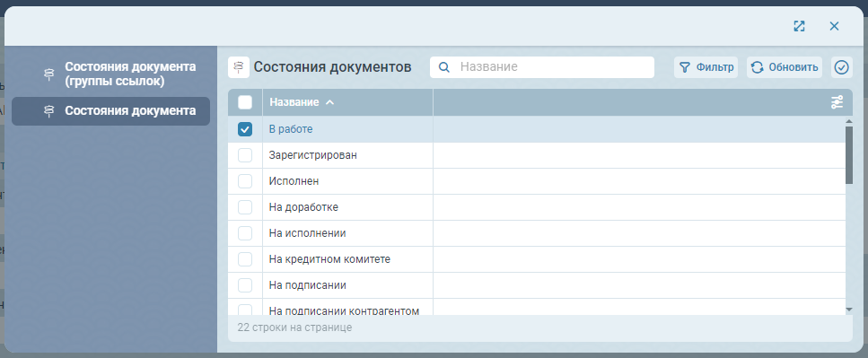Screen dimensions: 868x358
Task: Select the На исполнении row text
Action: pyautogui.click(x=307, y=233)
